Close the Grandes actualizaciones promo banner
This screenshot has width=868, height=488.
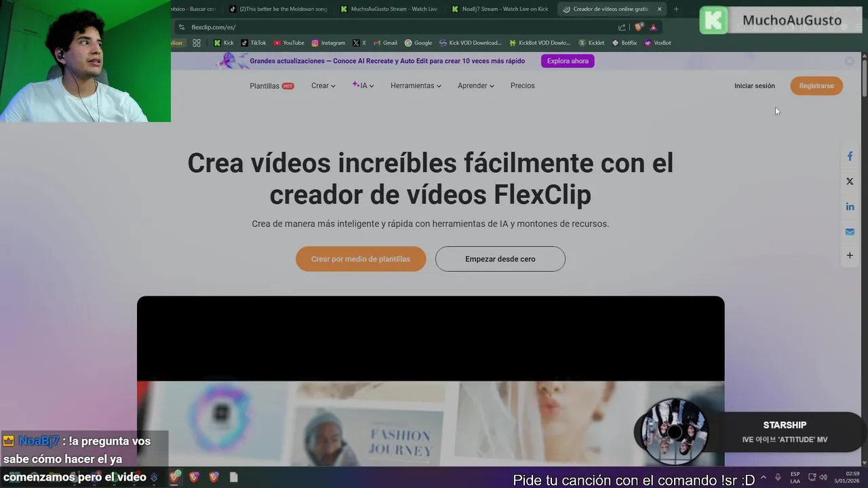coord(849,61)
